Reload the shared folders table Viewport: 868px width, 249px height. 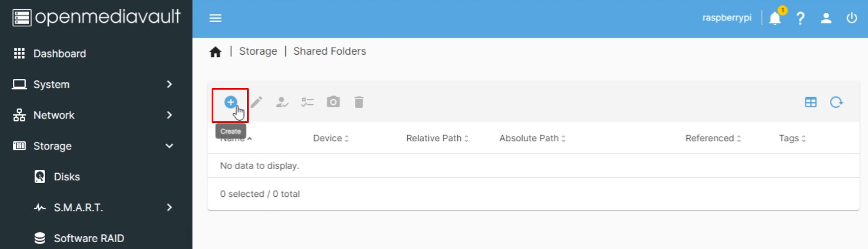(836, 102)
